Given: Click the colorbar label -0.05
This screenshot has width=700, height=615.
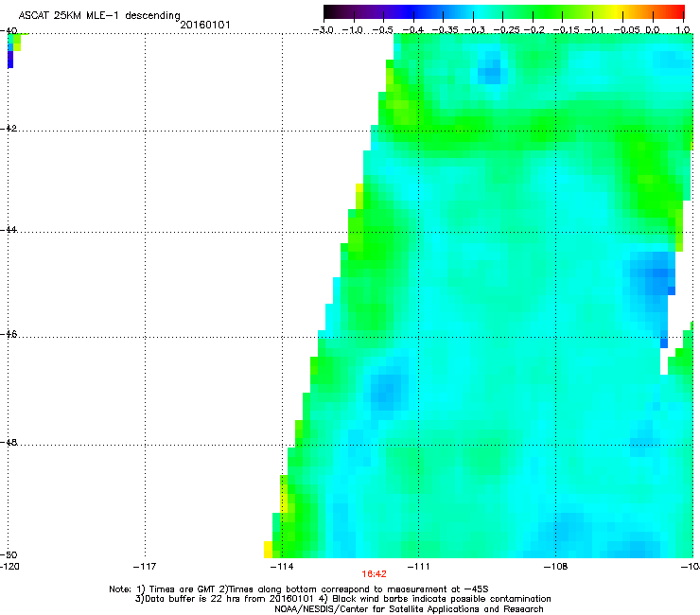Looking at the screenshot, I should [x=626, y=30].
